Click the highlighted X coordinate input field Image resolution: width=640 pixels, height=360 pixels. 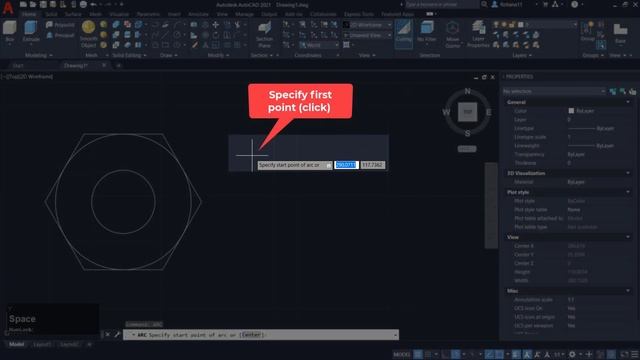pyautogui.click(x=346, y=165)
